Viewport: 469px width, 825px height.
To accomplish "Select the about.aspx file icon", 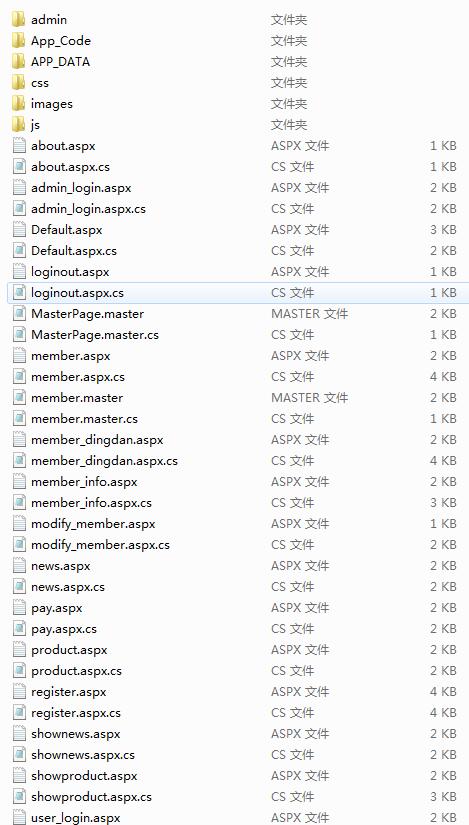I will click(19, 146).
